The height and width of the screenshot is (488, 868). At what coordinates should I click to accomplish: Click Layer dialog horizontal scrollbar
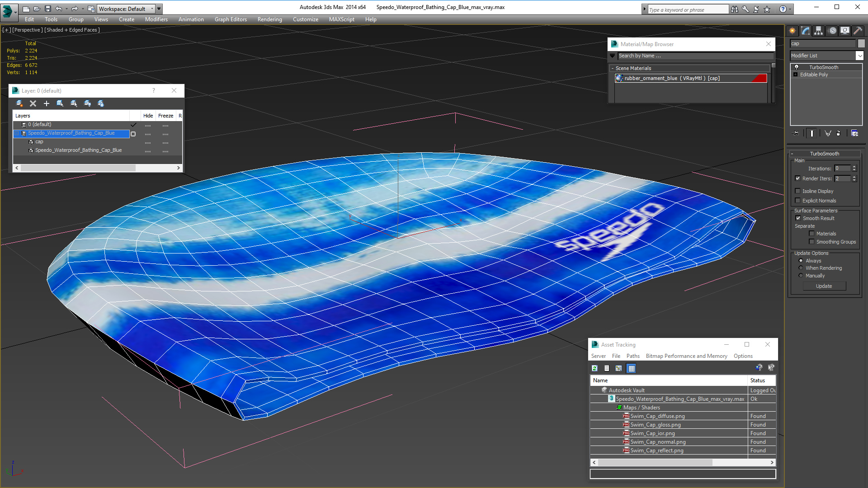98,168
